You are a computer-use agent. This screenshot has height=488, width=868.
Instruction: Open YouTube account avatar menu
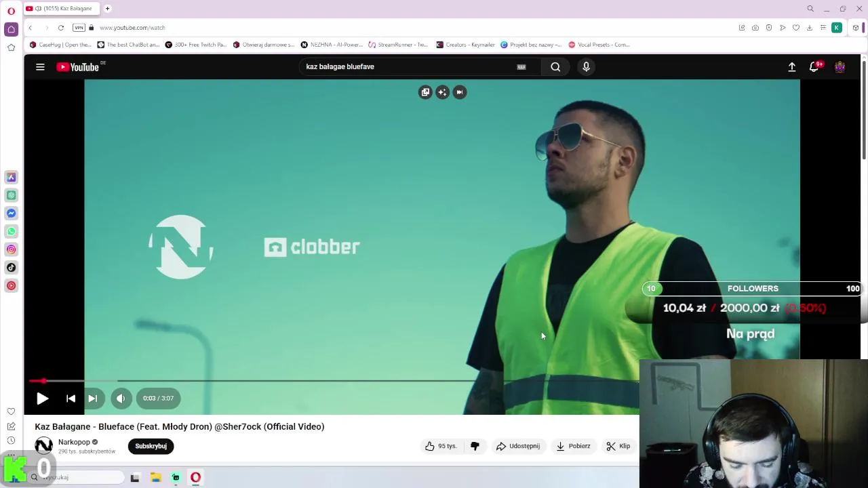click(x=840, y=66)
